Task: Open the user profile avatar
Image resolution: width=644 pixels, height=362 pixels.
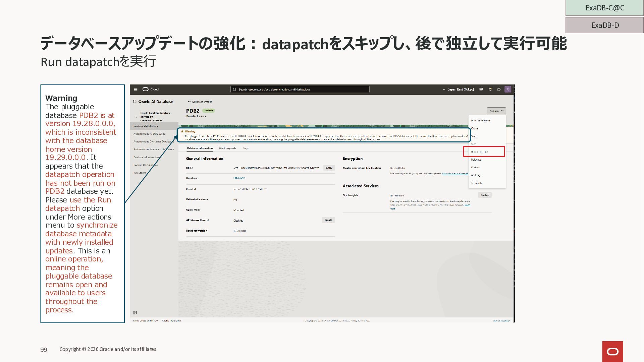Action: 508,89
